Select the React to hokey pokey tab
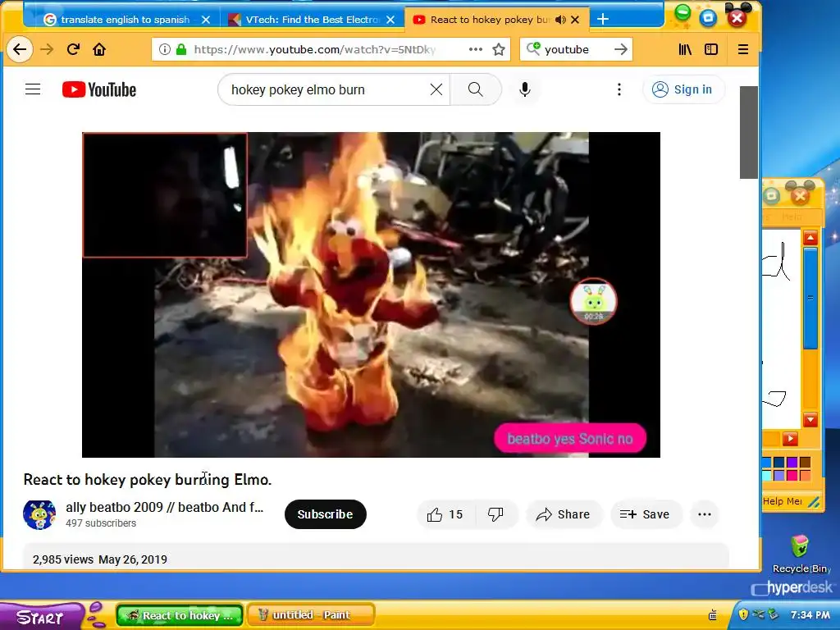Image resolution: width=840 pixels, height=630 pixels. point(490,20)
